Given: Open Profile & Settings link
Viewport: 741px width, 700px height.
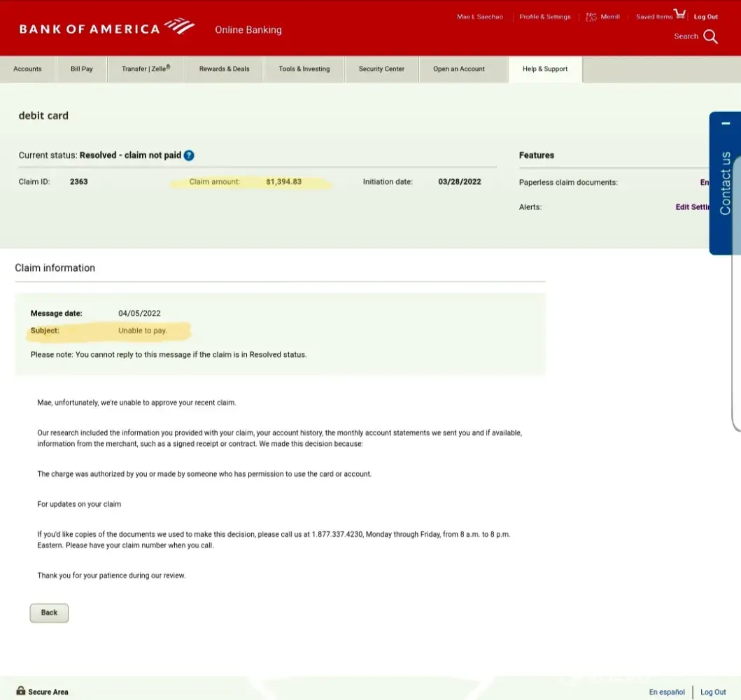Looking at the screenshot, I should pos(545,17).
